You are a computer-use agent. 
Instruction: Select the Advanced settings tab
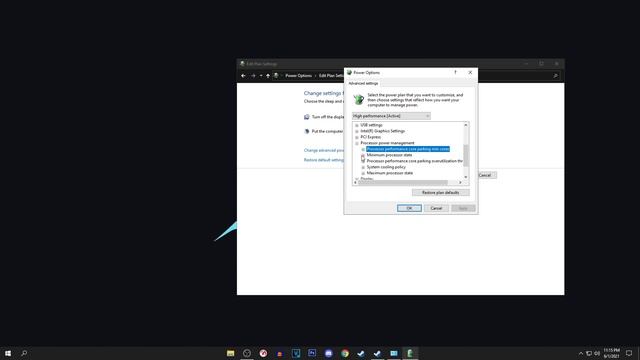(x=363, y=83)
